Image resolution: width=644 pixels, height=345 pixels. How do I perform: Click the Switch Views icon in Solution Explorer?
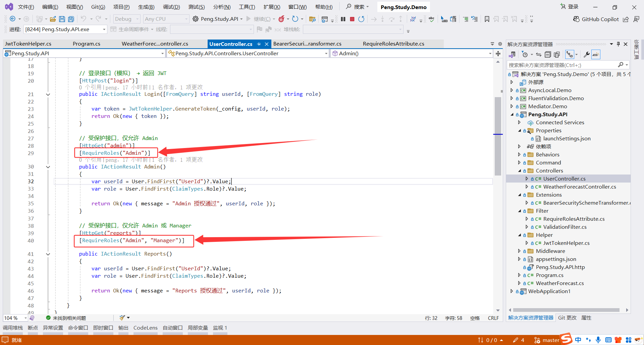point(512,55)
